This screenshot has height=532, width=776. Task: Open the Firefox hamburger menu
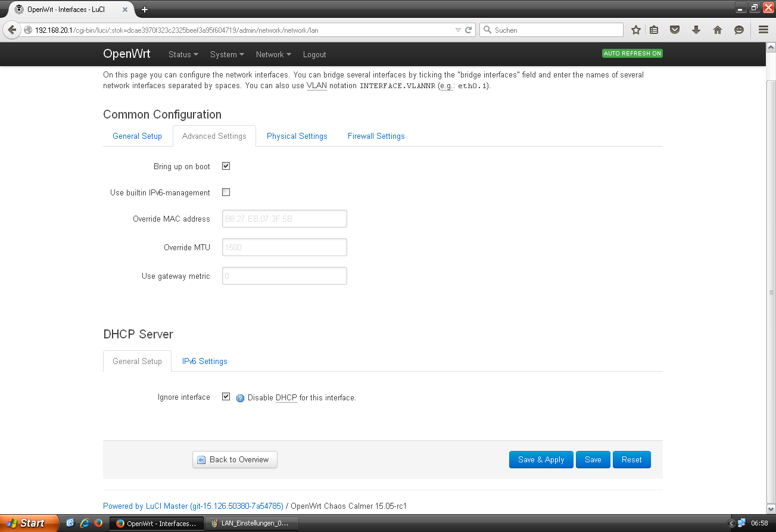[763, 30]
